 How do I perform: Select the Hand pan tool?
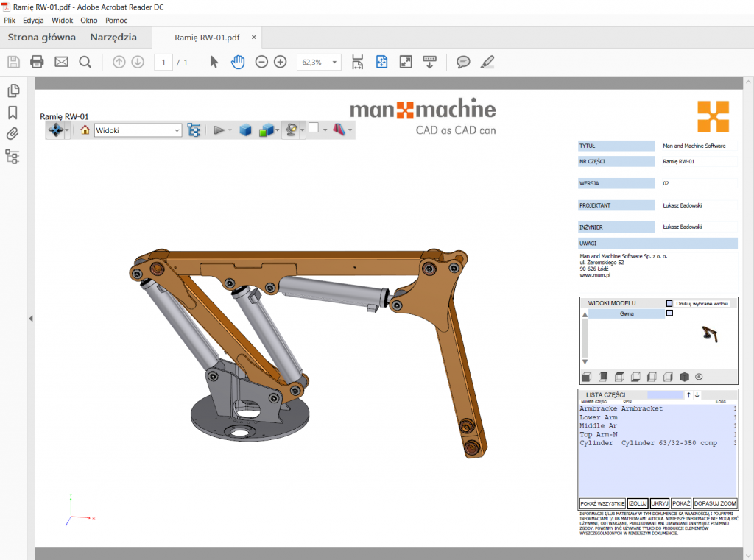point(237,63)
